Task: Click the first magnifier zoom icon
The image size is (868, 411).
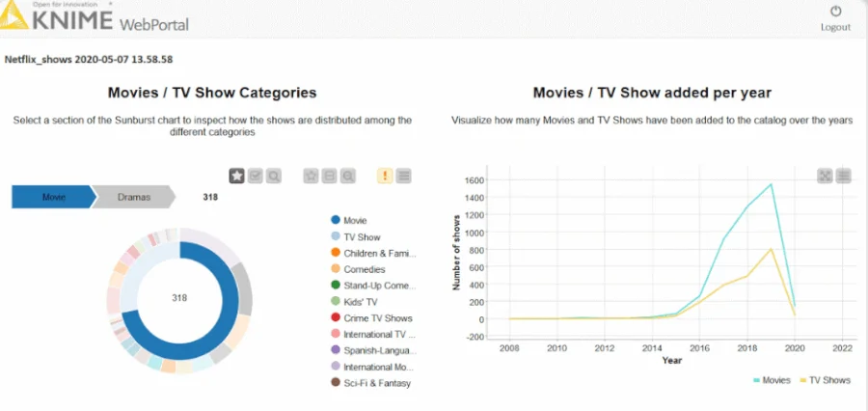Action: (274, 177)
